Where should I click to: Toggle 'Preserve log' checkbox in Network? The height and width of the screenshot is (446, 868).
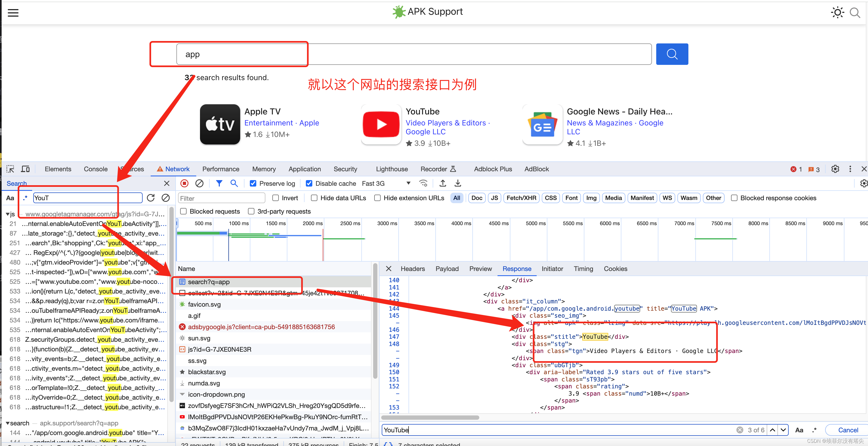coord(252,183)
